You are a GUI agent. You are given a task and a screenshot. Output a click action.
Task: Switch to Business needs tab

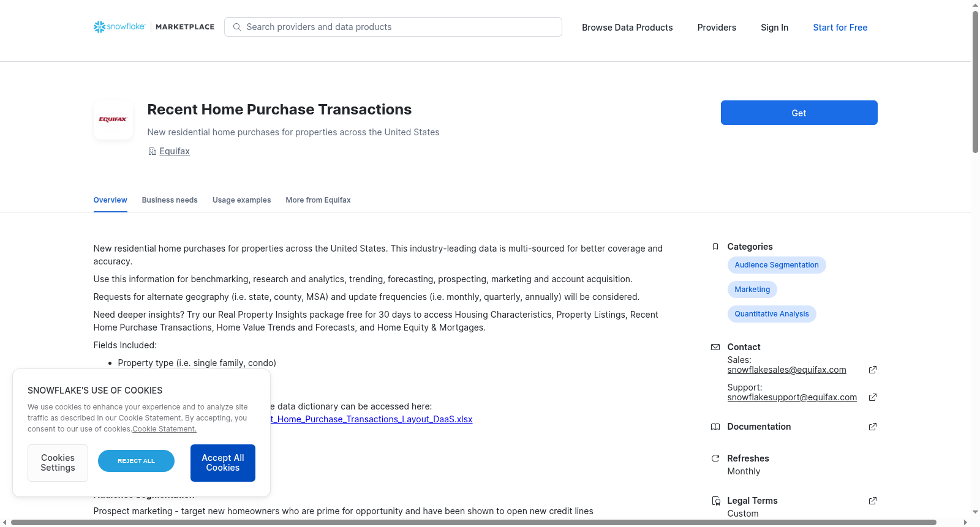click(x=170, y=200)
